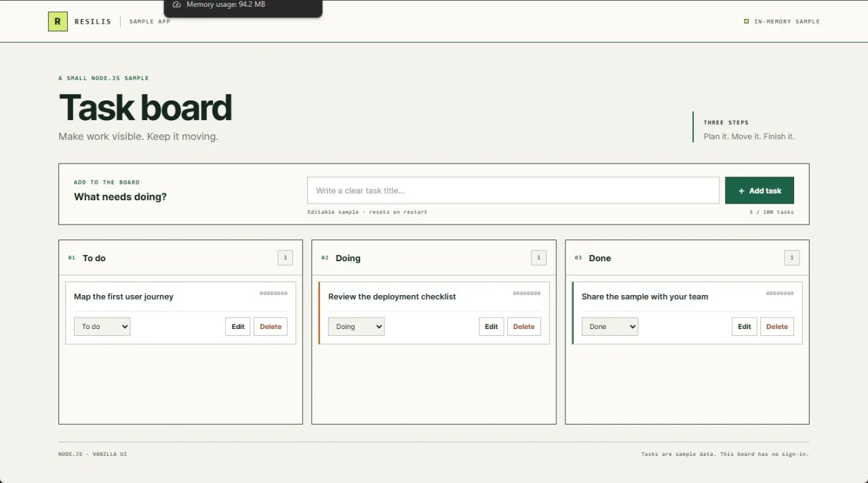The width and height of the screenshot is (868, 483).
Task: Click the Add task button
Action: (759, 191)
